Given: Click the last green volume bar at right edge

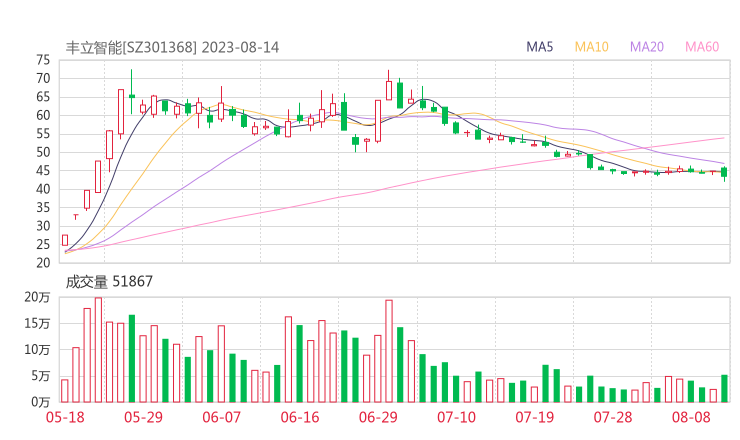Looking at the screenshot, I should [724, 389].
